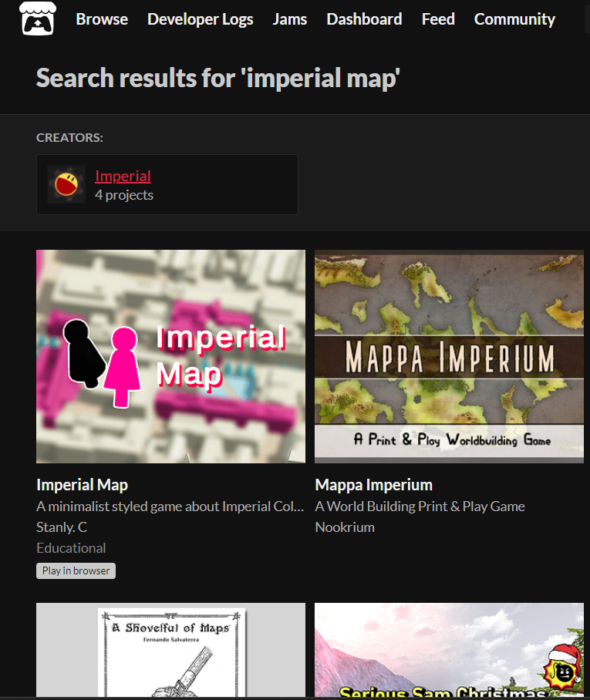Open the Imperial creator profile link
This screenshot has height=700, width=590.
point(123,176)
